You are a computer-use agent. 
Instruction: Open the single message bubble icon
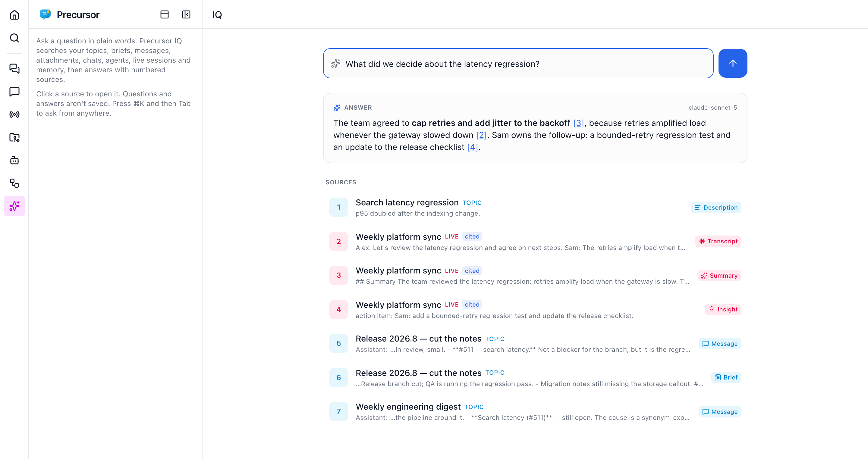pos(14,92)
